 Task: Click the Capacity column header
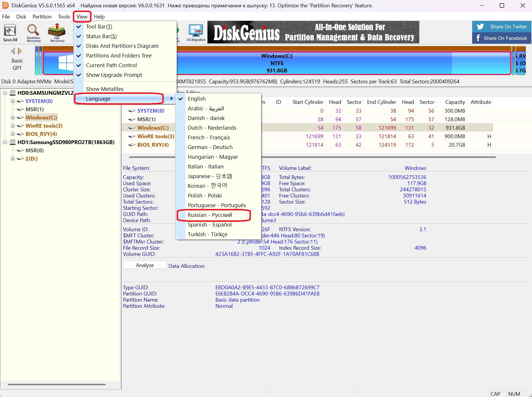[x=452, y=102]
